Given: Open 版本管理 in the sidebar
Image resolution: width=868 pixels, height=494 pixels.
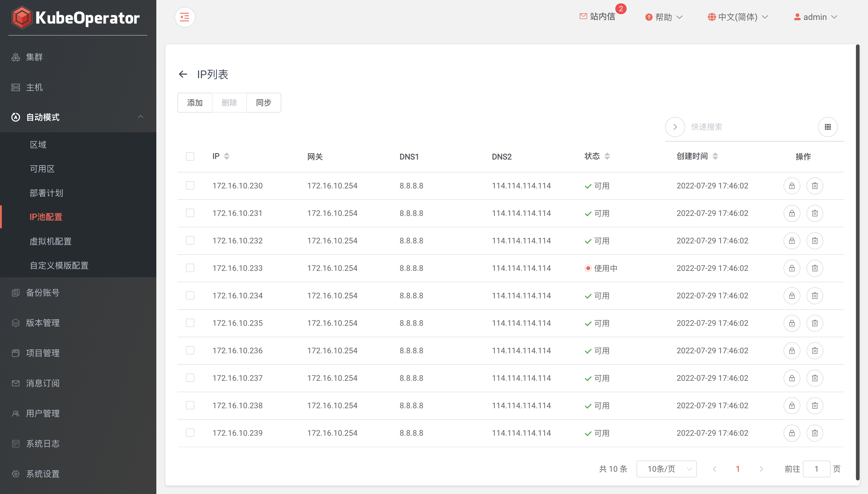Looking at the screenshot, I should tap(78, 323).
